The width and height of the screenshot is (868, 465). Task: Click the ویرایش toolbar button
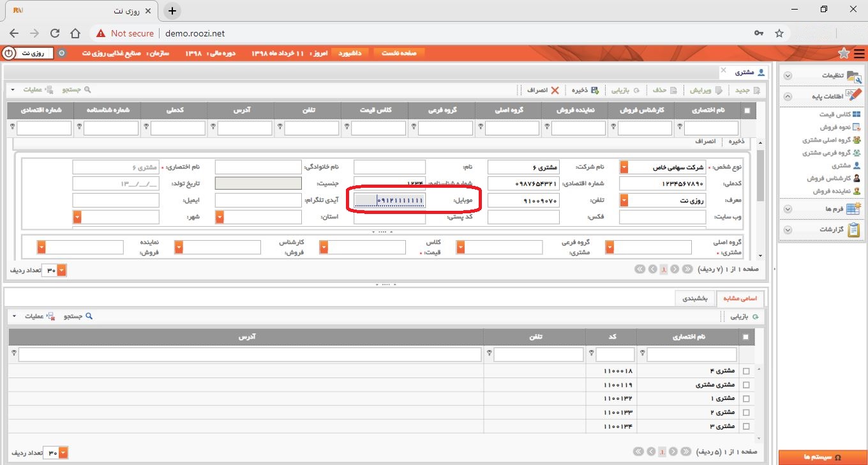click(706, 90)
